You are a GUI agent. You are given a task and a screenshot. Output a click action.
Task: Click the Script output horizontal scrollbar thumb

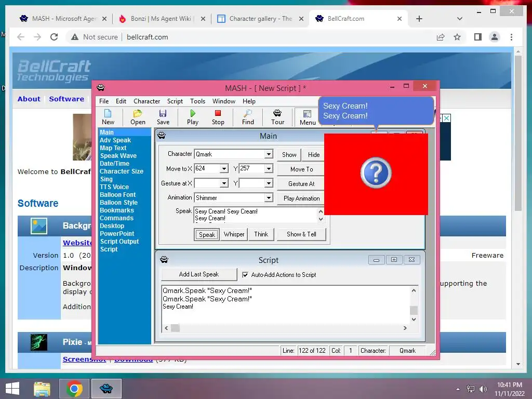pyautogui.click(x=175, y=328)
